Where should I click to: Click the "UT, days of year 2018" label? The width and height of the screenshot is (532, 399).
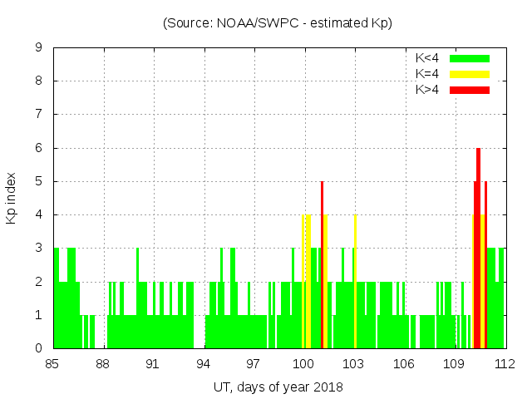coord(278,387)
